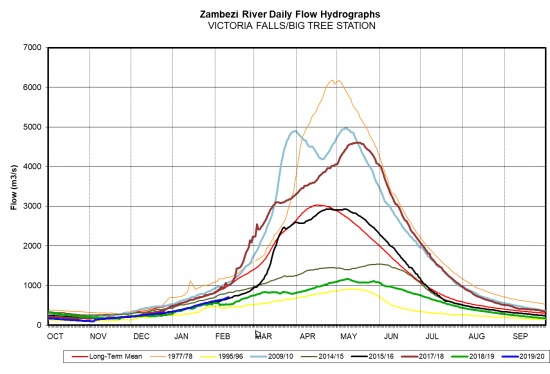Screen dimensions: 550x374
Task: Click the Flow (m3/s) axis label
Action: (14, 187)
